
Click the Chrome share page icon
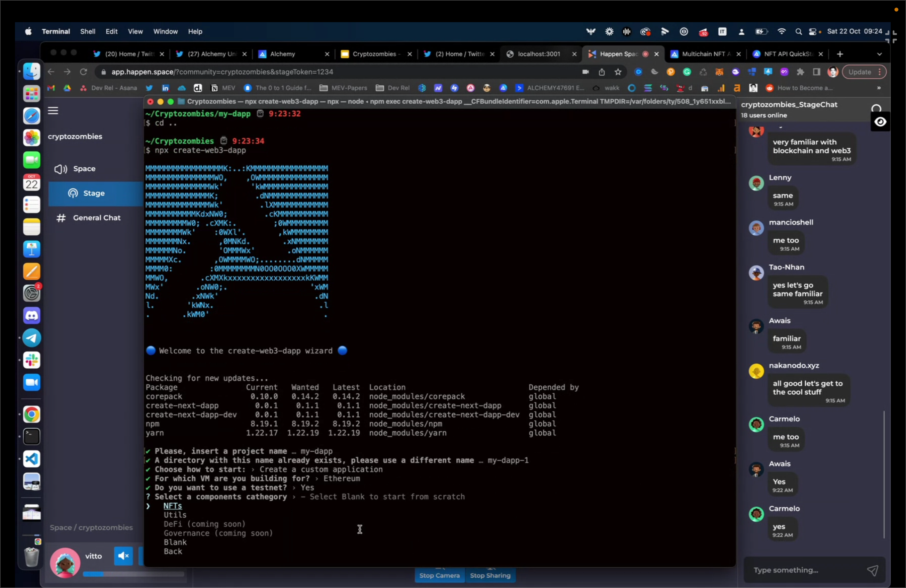(602, 72)
